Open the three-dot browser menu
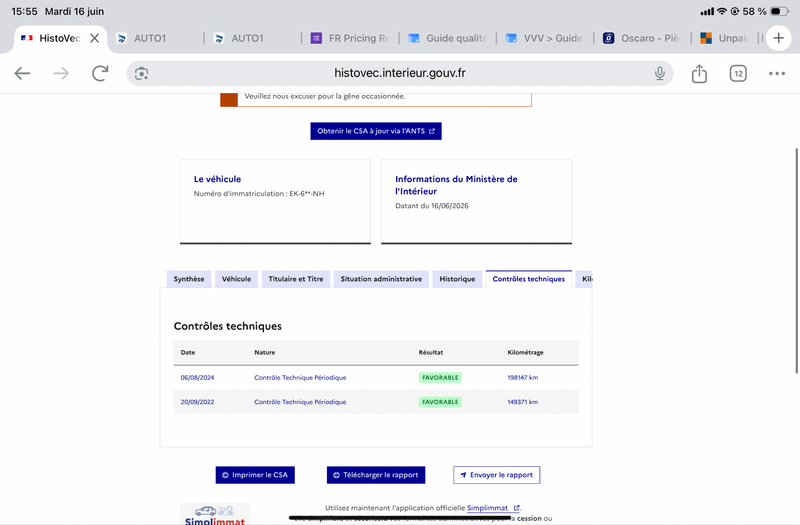The image size is (800, 525). coord(777,73)
